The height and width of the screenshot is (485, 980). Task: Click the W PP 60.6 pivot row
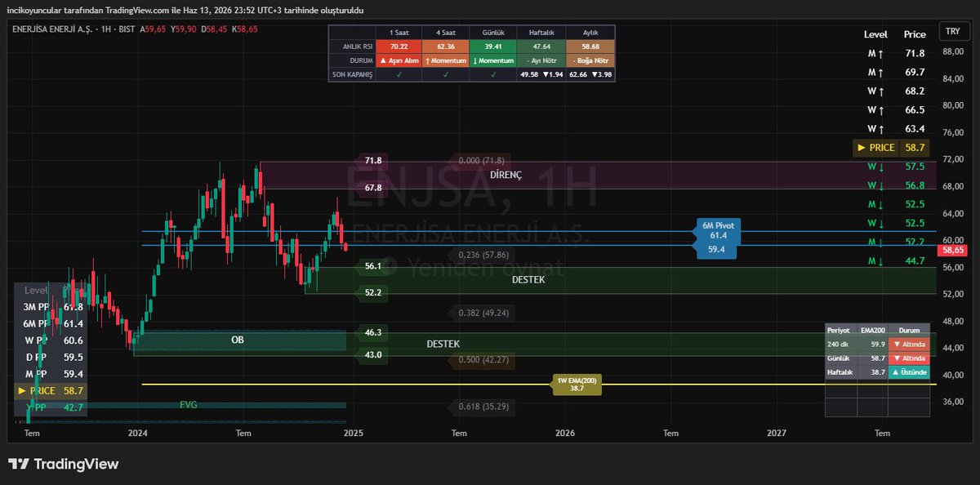[x=51, y=340]
